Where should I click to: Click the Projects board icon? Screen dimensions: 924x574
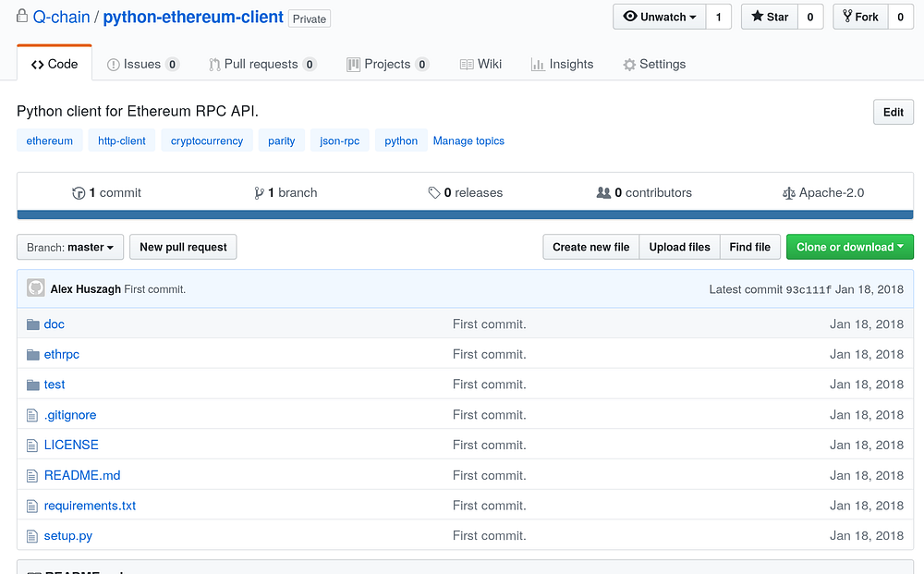pyautogui.click(x=353, y=65)
